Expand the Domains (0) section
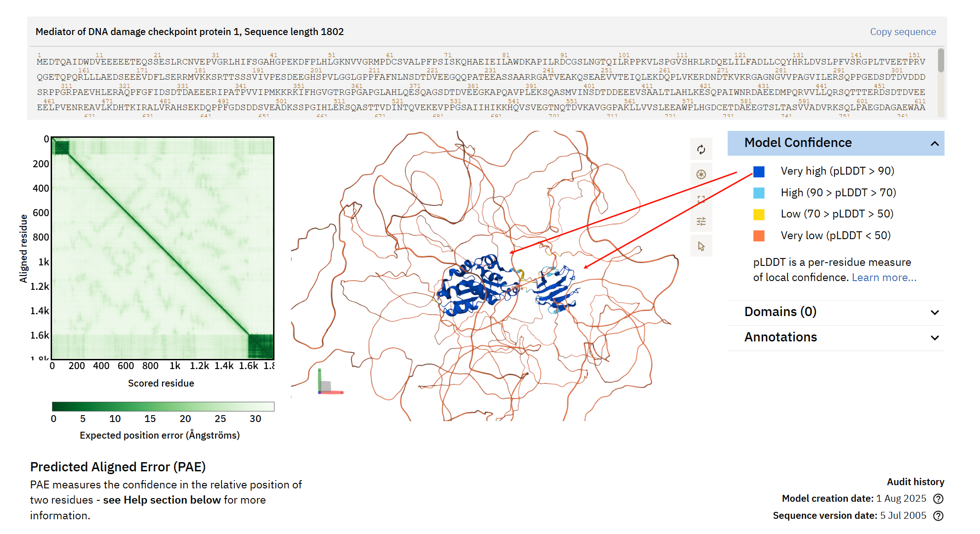980x534 pixels. click(x=934, y=312)
